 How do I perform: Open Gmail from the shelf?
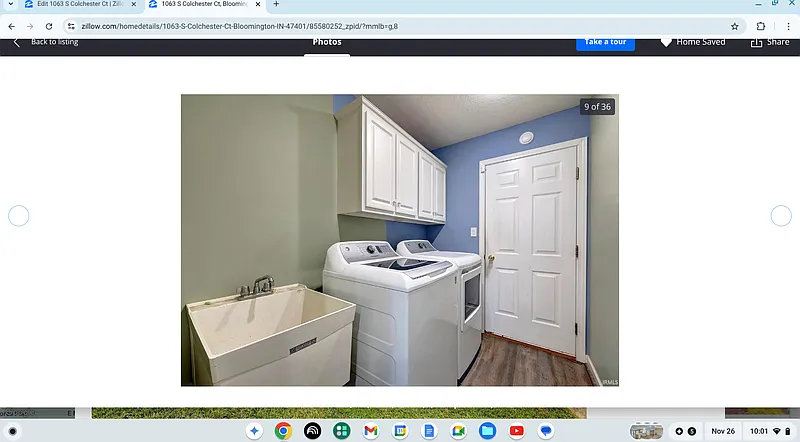tap(371, 431)
